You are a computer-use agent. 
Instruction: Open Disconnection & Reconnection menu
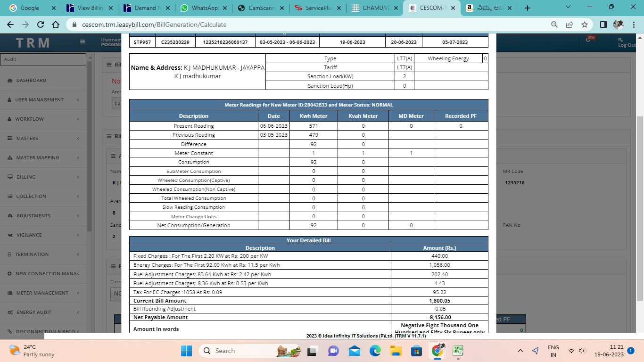coord(43,331)
